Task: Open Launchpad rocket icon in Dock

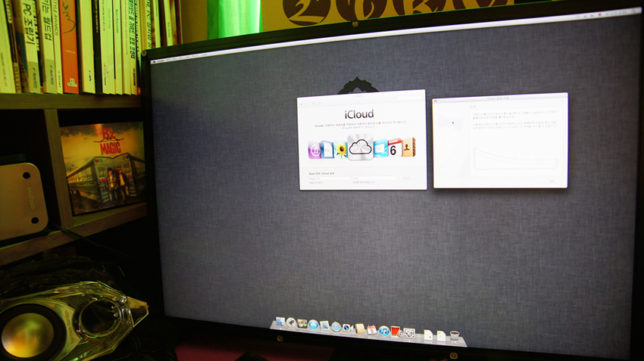Action: point(291,322)
